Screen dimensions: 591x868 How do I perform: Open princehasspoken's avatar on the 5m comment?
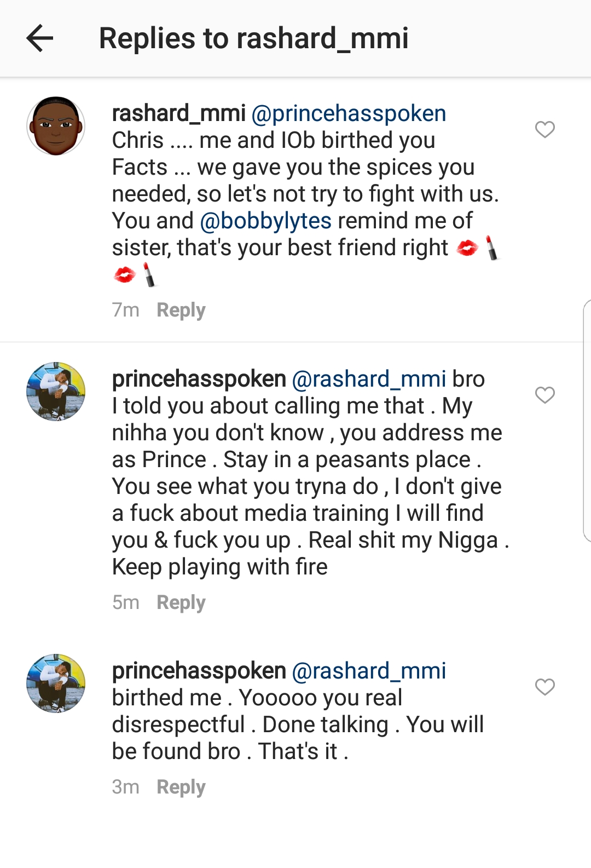pyautogui.click(x=56, y=391)
